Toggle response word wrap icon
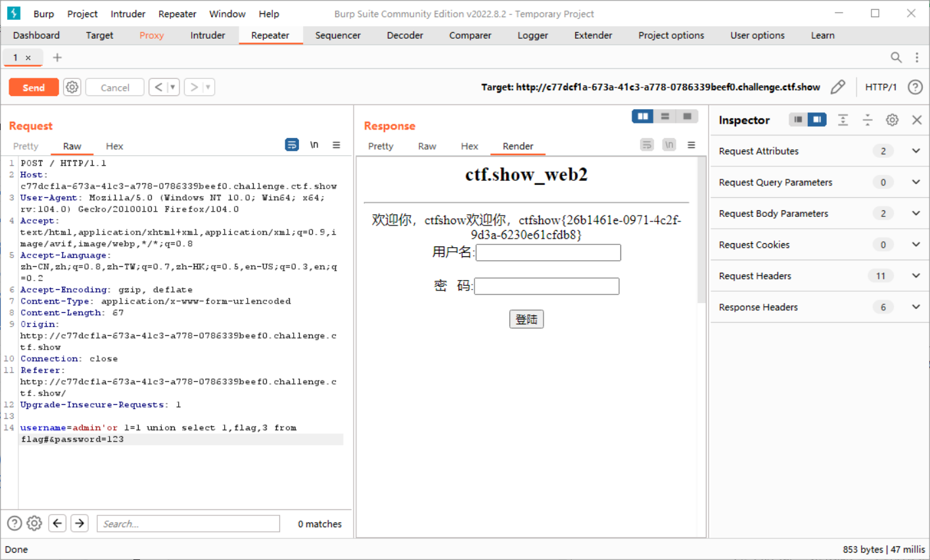The image size is (930, 560). [x=647, y=145]
